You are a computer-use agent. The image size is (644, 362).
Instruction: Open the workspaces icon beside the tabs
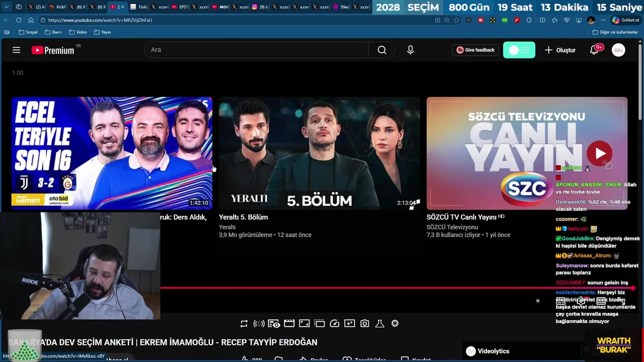(19, 7)
